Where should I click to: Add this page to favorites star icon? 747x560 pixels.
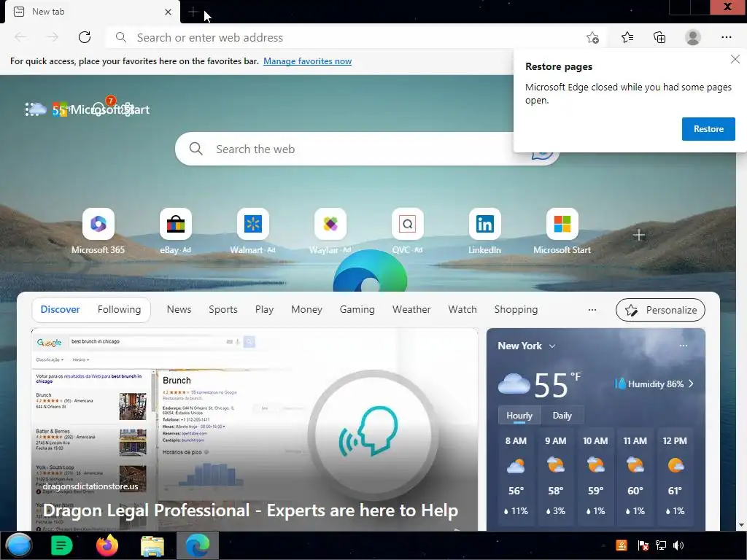592,37
